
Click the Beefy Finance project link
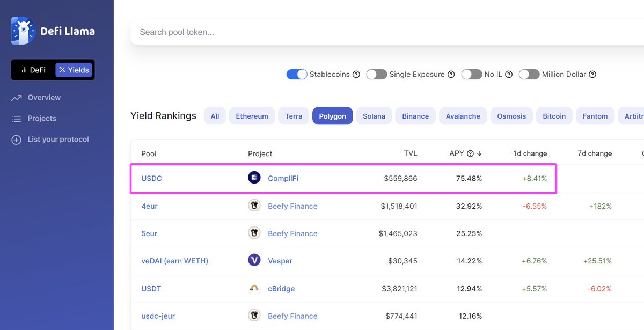click(x=292, y=206)
